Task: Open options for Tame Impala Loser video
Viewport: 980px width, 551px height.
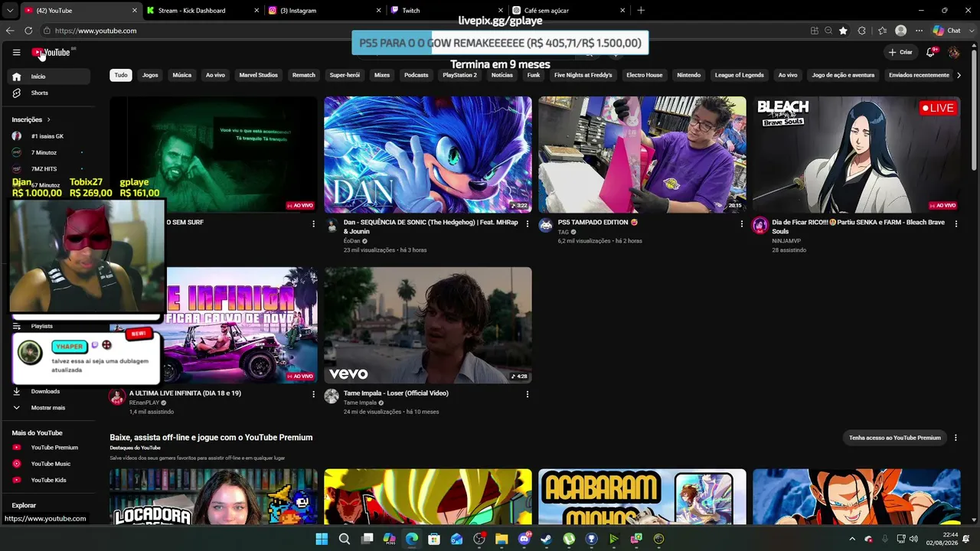Action: tap(527, 394)
